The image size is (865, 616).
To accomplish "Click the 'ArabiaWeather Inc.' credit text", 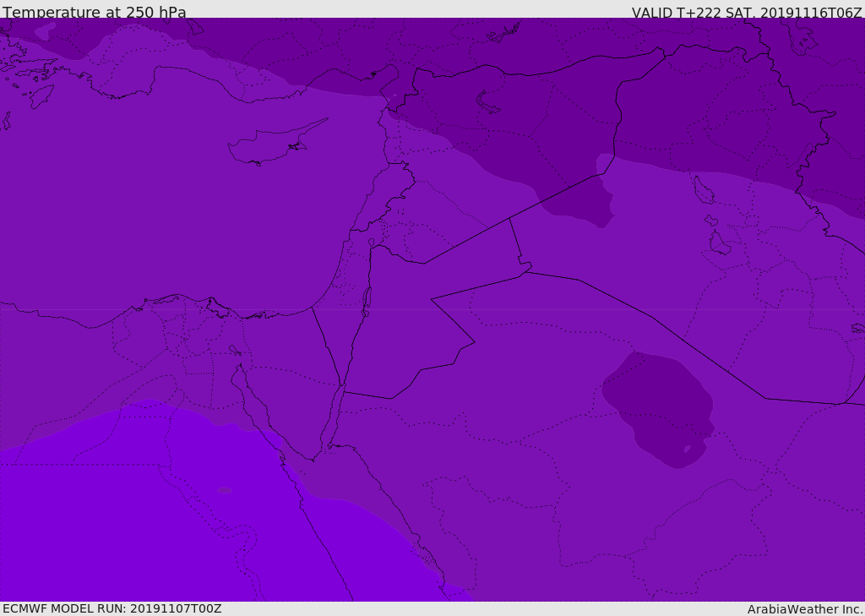I will pos(805,609).
